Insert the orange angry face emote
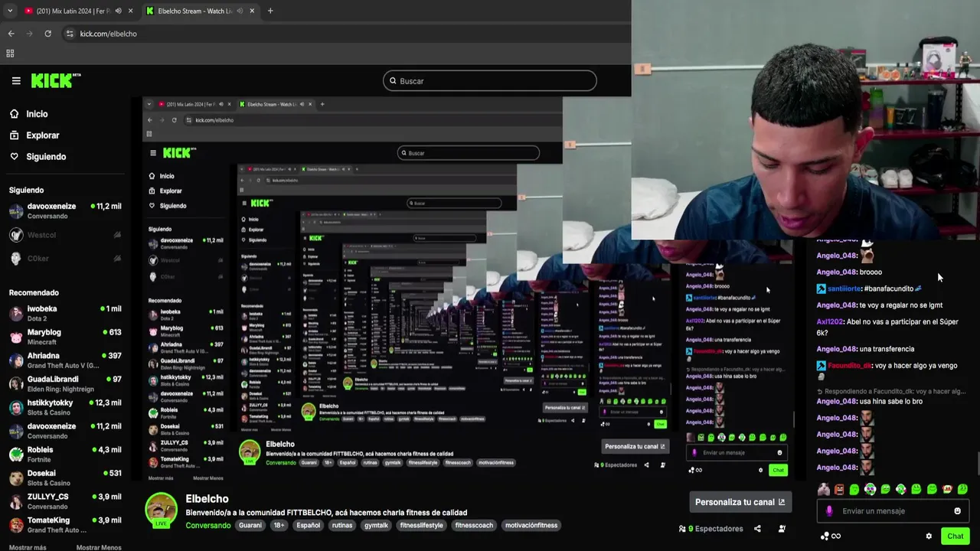 click(x=839, y=489)
